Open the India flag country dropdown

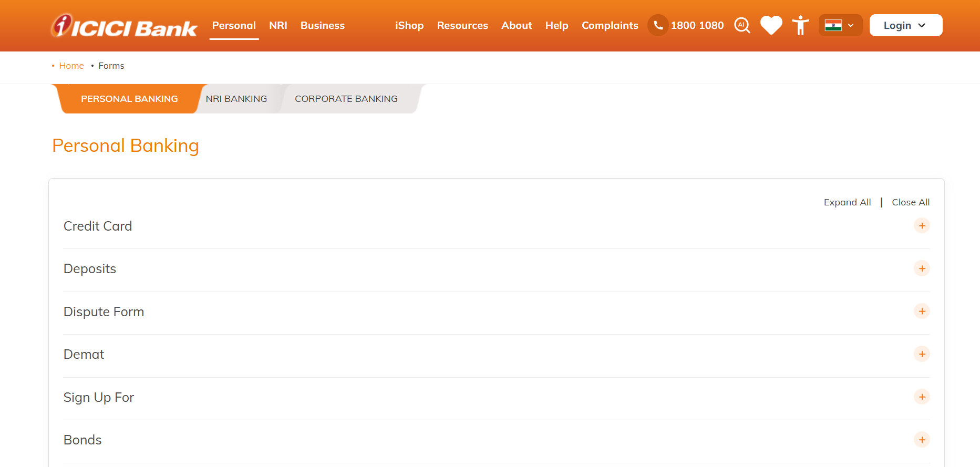pos(840,25)
